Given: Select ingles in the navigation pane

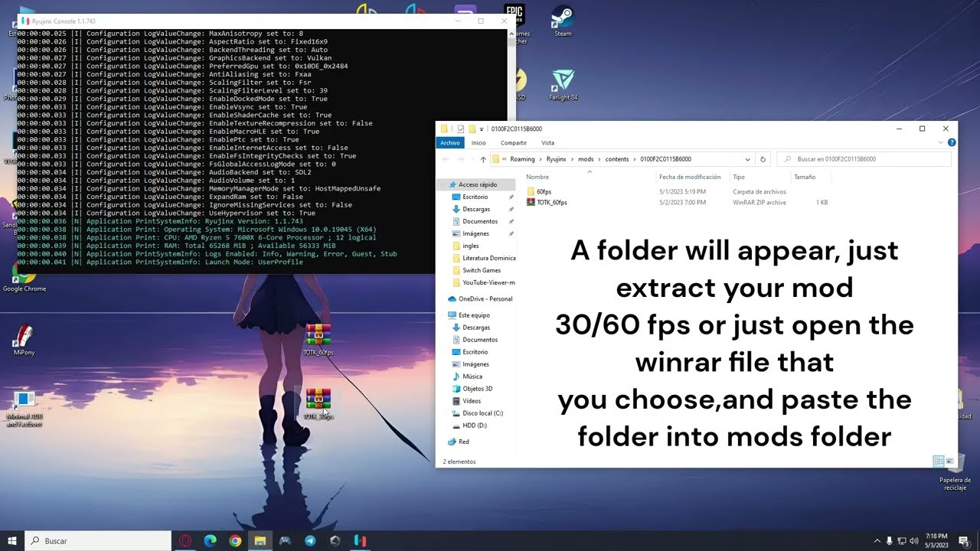Looking at the screenshot, I should (x=470, y=246).
